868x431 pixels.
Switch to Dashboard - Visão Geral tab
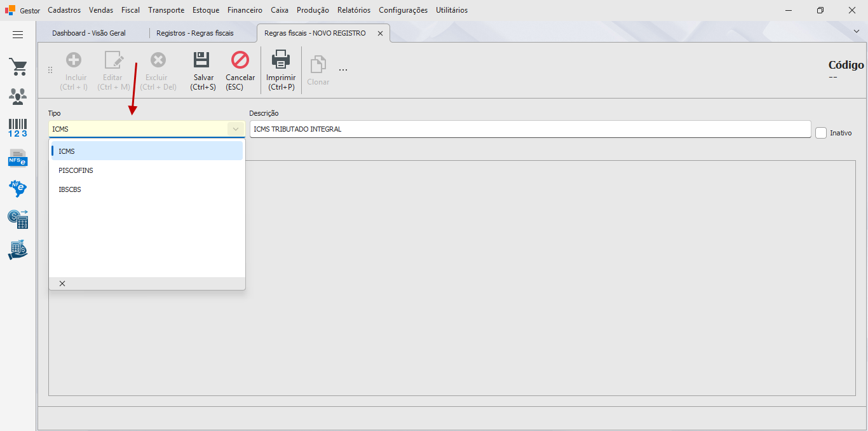(89, 33)
